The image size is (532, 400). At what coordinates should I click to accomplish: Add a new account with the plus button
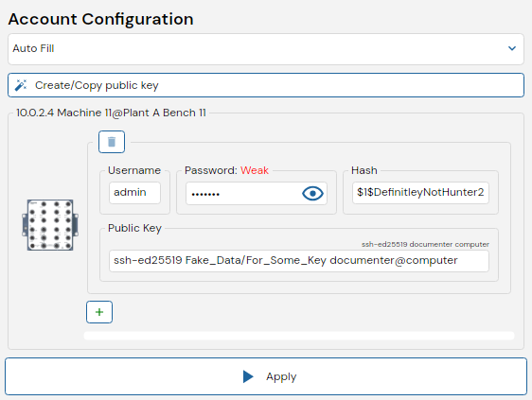pyautogui.click(x=99, y=312)
